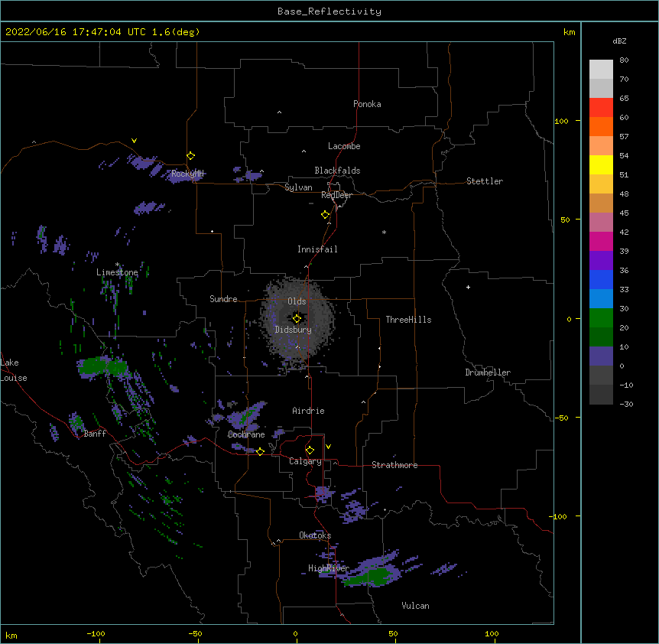Click the Calgary city label

(305, 461)
